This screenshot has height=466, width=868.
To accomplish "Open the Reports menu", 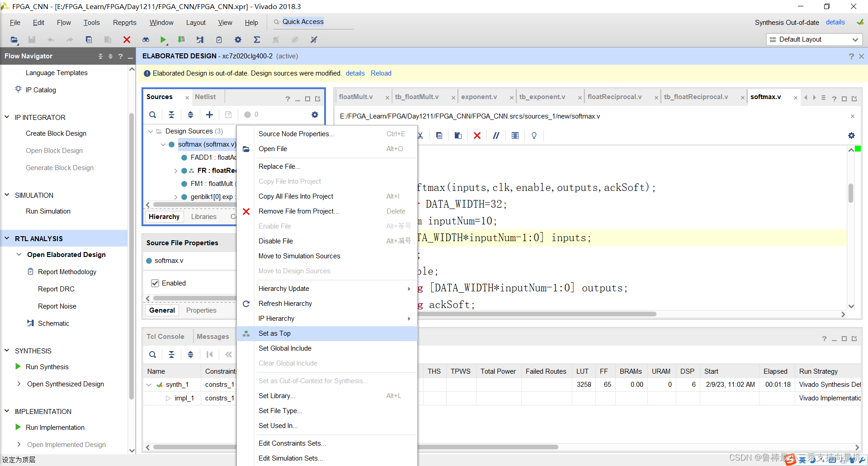I will coord(125,23).
